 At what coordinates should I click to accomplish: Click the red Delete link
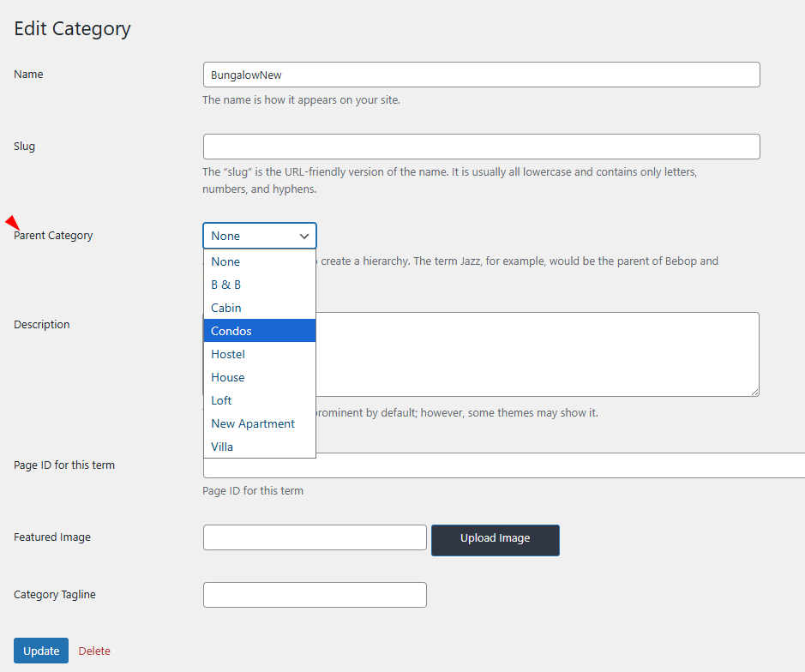(94, 651)
